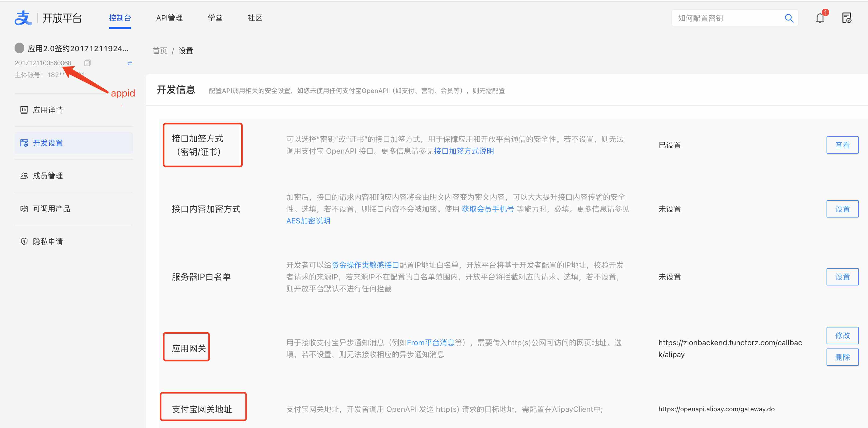This screenshot has height=428, width=868.
Task: Click 首页 in the breadcrumb
Action: [160, 51]
